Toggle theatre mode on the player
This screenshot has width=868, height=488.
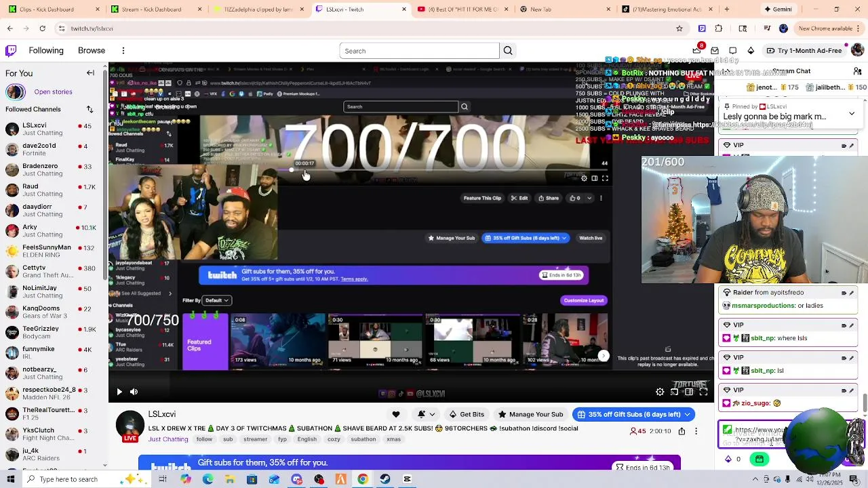(689, 392)
